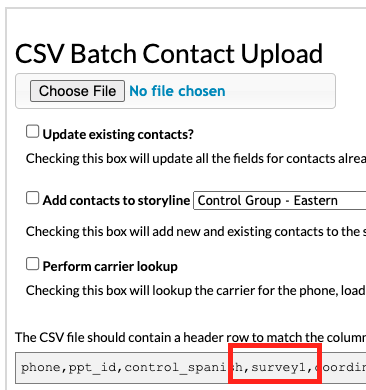Screen dimensions: 366x390
Task: Click the gray CSV header code block
Action: 190,368
